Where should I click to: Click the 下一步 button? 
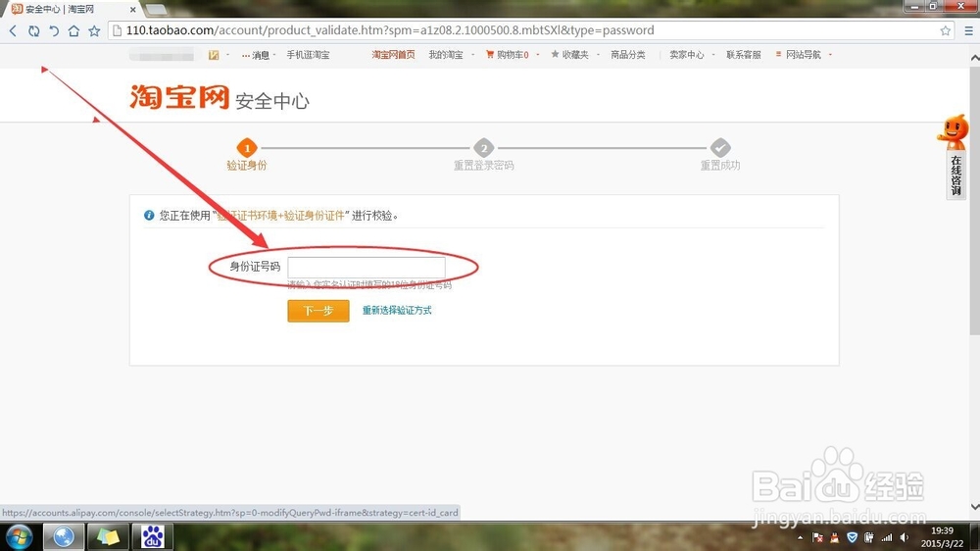[x=318, y=311]
